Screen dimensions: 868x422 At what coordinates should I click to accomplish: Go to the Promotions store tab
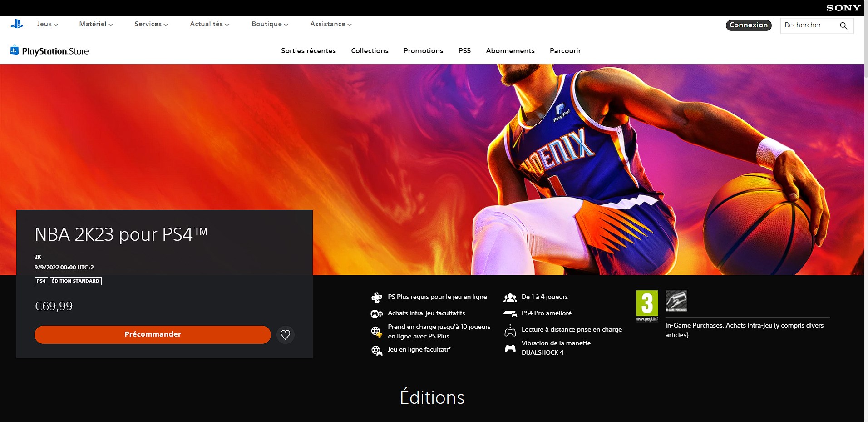423,51
